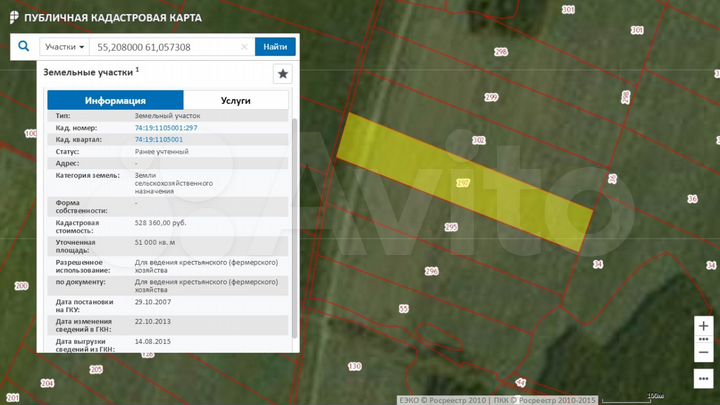Click the search magnifier icon

[24, 47]
